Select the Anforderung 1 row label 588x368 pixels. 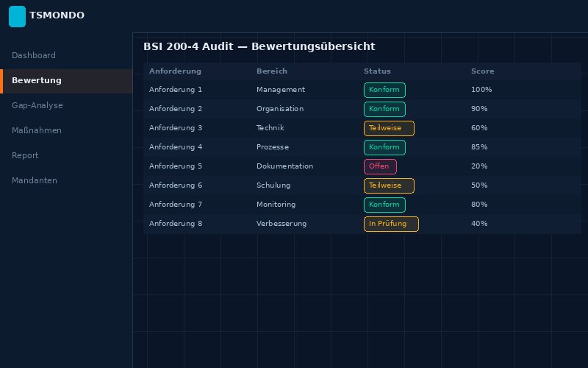[x=176, y=90]
